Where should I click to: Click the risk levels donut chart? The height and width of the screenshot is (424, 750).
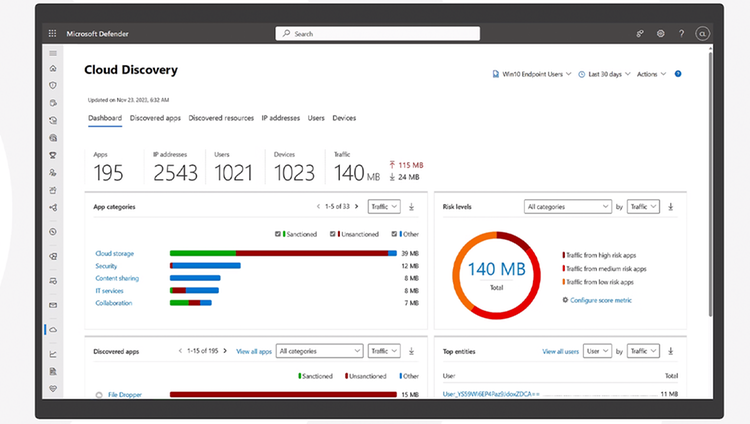pyautogui.click(x=496, y=275)
